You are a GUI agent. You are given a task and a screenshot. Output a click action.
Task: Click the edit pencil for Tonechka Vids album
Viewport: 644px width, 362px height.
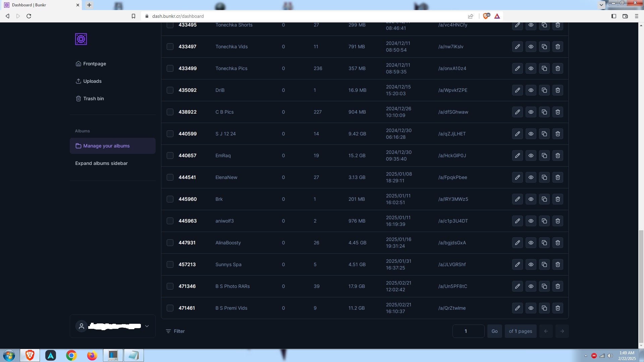(518, 47)
